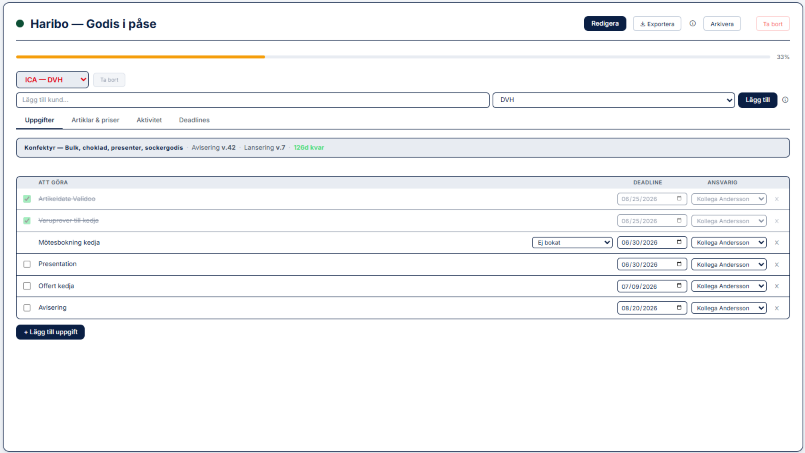
Task: Switch to the Uppgifter tab
Action: (40, 120)
